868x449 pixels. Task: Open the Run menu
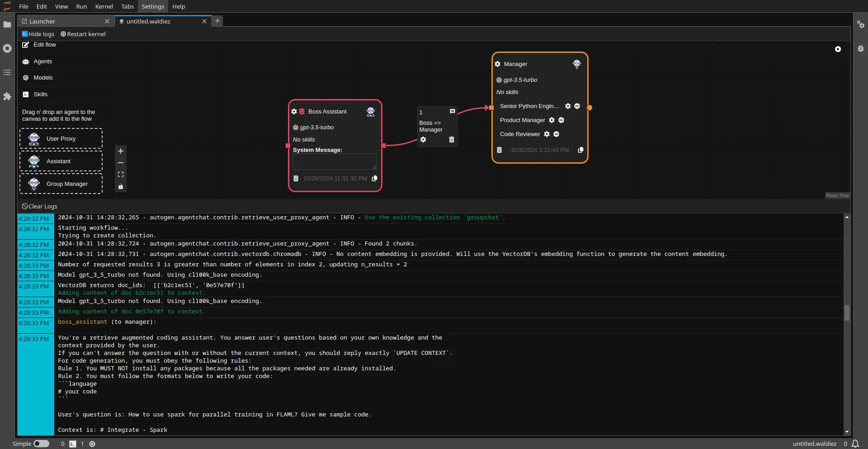[x=81, y=6]
